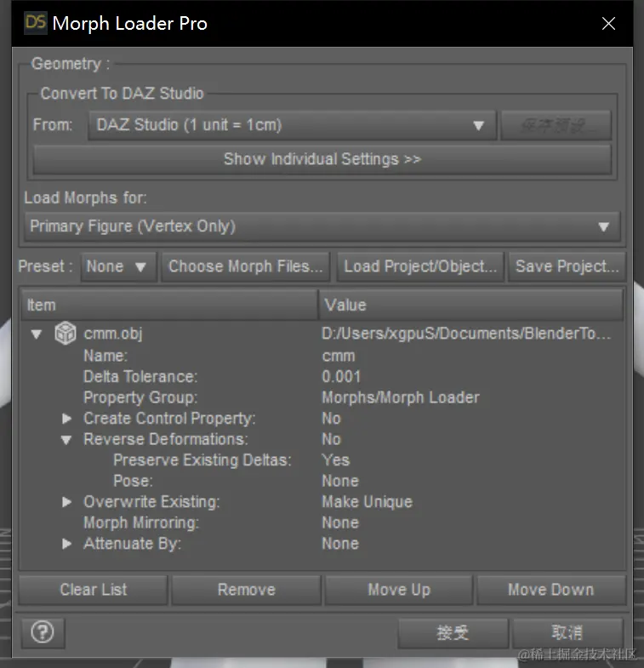The width and height of the screenshot is (644, 668).
Task: Click the Delta Tolerance value 0.001
Action: pyautogui.click(x=341, y=377)
